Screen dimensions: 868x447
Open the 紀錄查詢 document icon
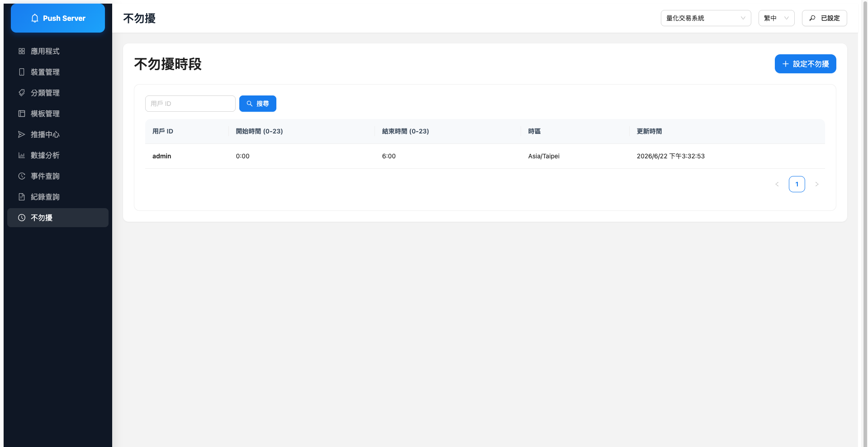(x=22, y=197)
